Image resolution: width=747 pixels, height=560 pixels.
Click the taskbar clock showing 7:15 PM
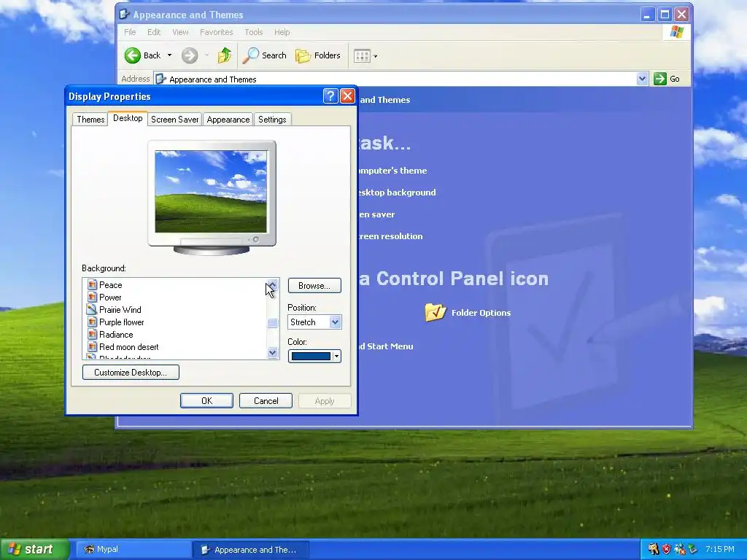point(720,550)
